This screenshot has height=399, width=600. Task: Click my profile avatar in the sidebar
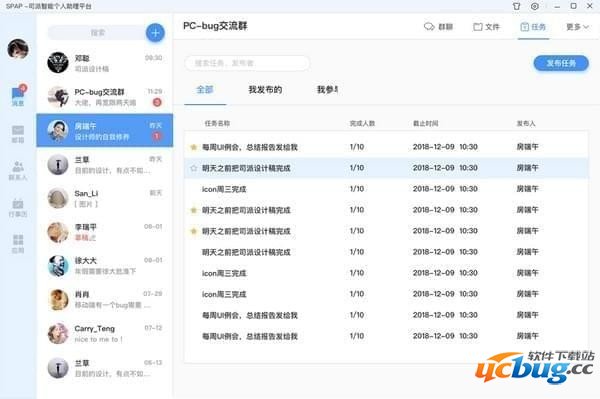point(18,49)
